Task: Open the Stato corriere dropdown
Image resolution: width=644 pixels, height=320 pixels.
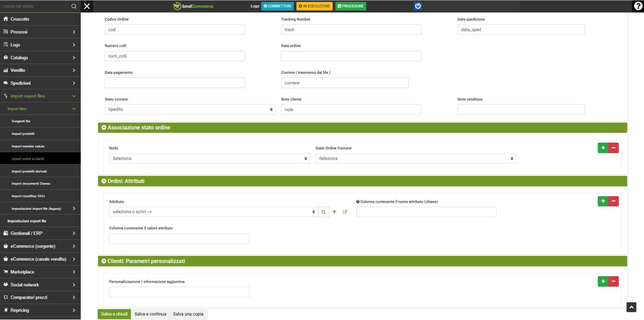Action: pyautogui.click(x=190, y=110)
